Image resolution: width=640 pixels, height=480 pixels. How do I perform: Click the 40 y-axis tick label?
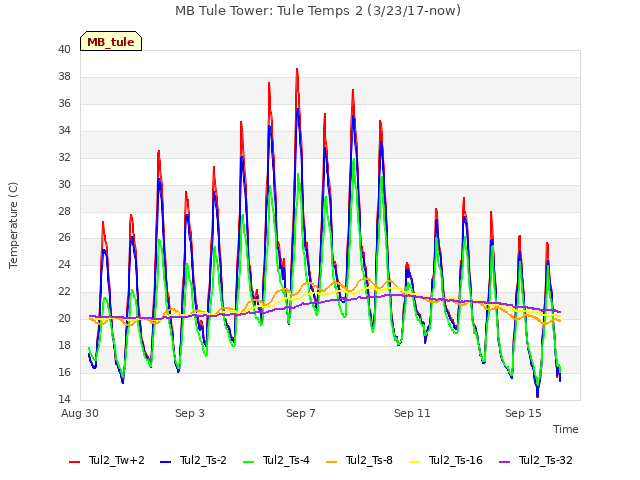[64, 49]
